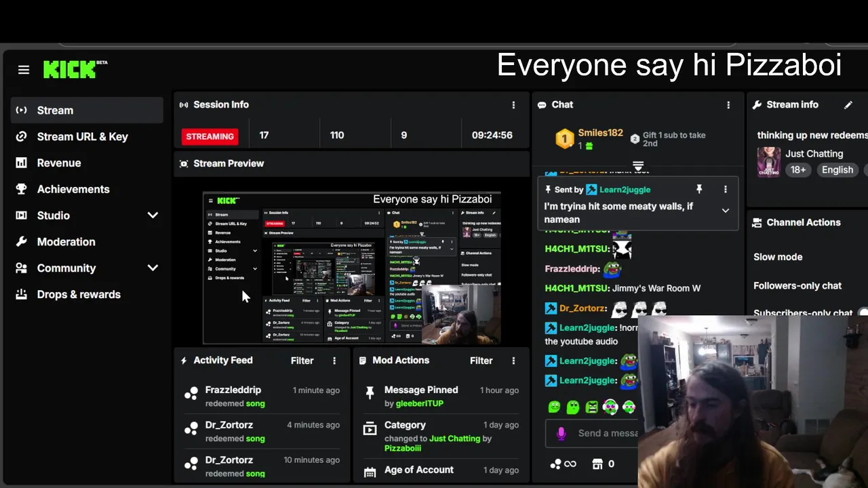Open Moderation in sidebar
The width and height of the screenshot is (868, 488).
[x=87, y=242]
